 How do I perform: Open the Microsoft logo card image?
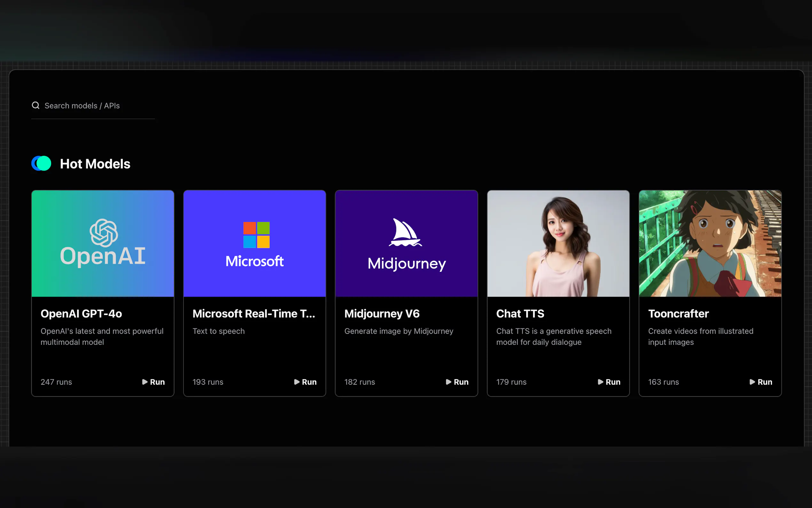coord(254,243)
